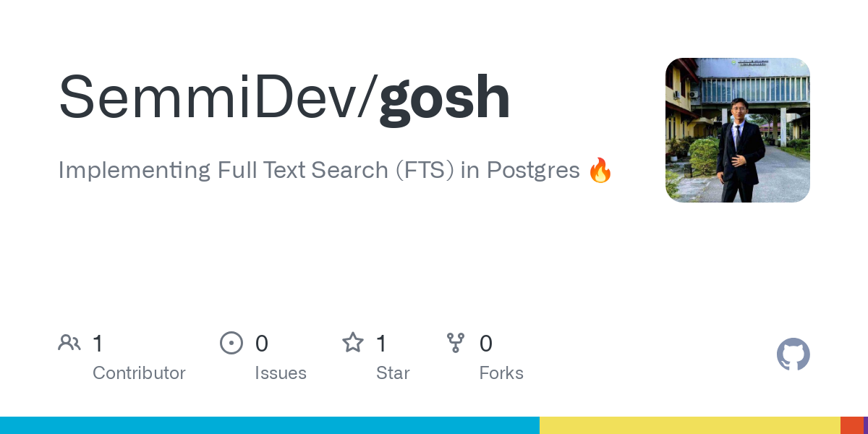868x434 pixels.
Task: Click the yellow language bar segment
Action: pyautogui.click(x=689, y=425)
